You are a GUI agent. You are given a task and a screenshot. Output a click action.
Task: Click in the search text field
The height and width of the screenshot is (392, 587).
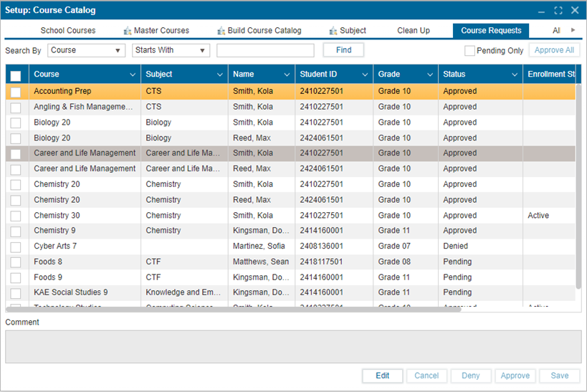(265, 51)
